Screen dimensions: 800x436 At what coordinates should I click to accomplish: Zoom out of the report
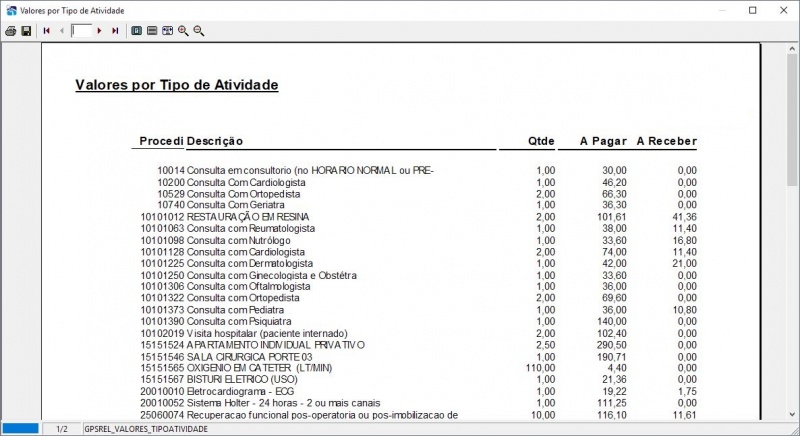199,31
